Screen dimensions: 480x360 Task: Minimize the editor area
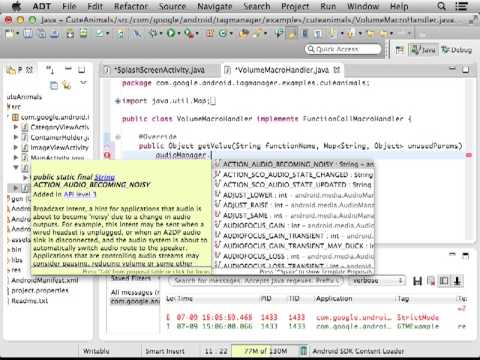click(x=452, y=69)
